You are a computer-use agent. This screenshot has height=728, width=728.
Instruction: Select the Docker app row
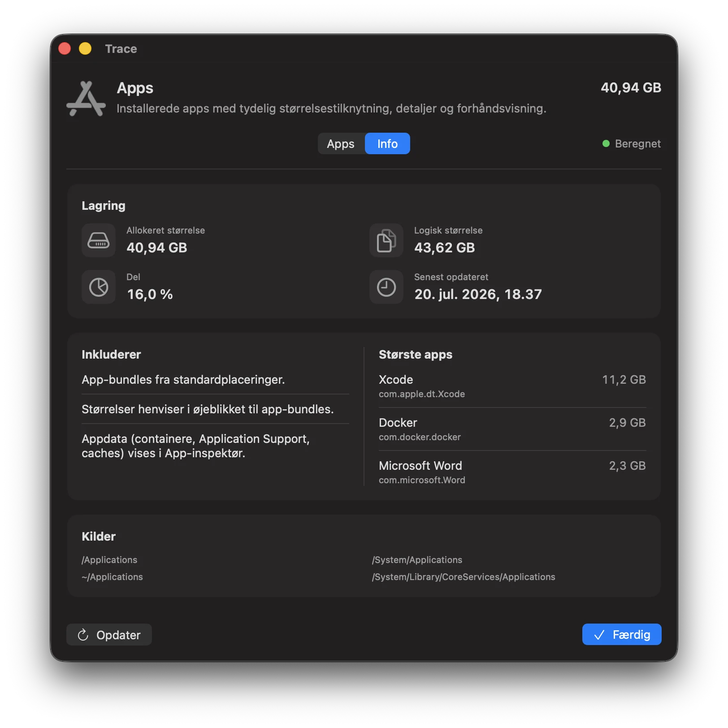512,429
